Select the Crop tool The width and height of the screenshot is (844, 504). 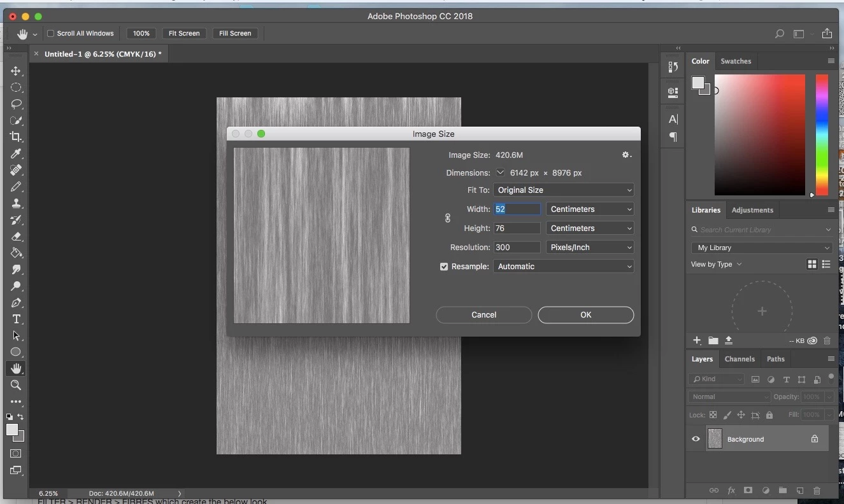pos(16,137)
